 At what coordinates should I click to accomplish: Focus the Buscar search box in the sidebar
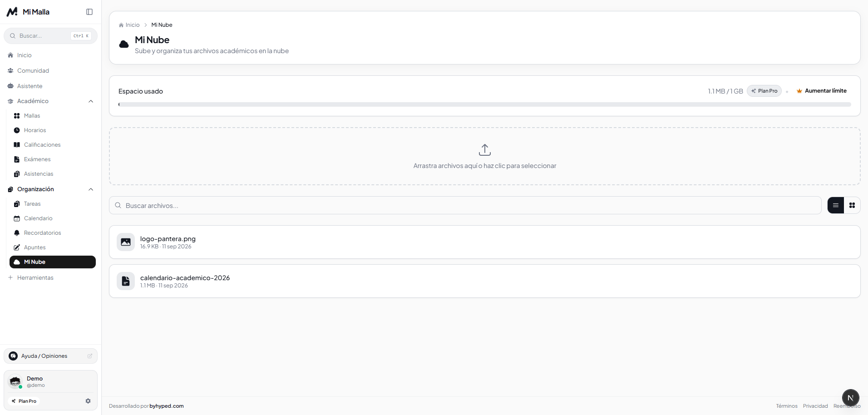point(50,36)
